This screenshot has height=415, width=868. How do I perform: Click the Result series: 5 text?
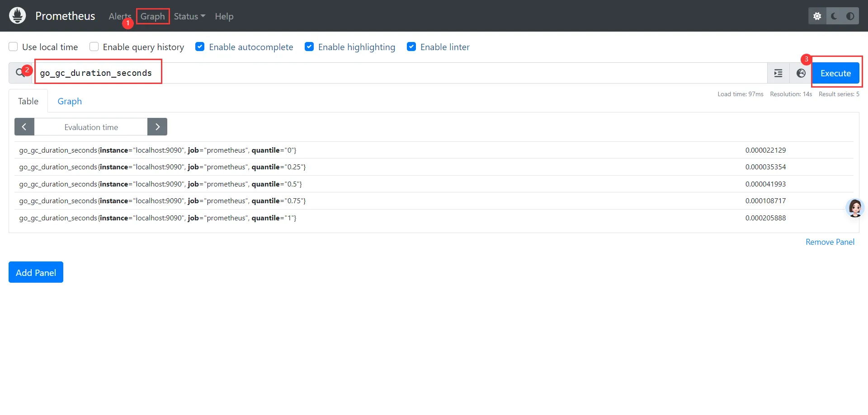[839, 94]
